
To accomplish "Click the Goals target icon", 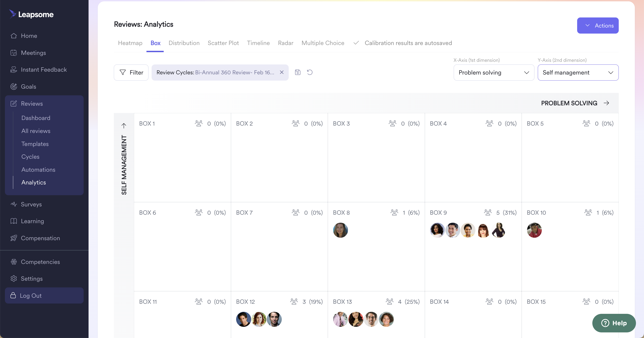I will click(x=14, y=87).
